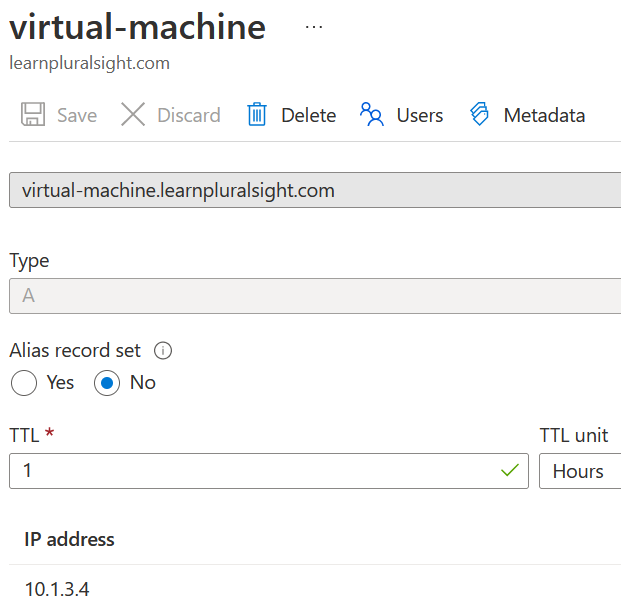This screenshot has height=604, width=621.
Task: Click the record name field virtual-machine.learnpluralsight.com
Action: pyautogui.click(x=314, y=190)
